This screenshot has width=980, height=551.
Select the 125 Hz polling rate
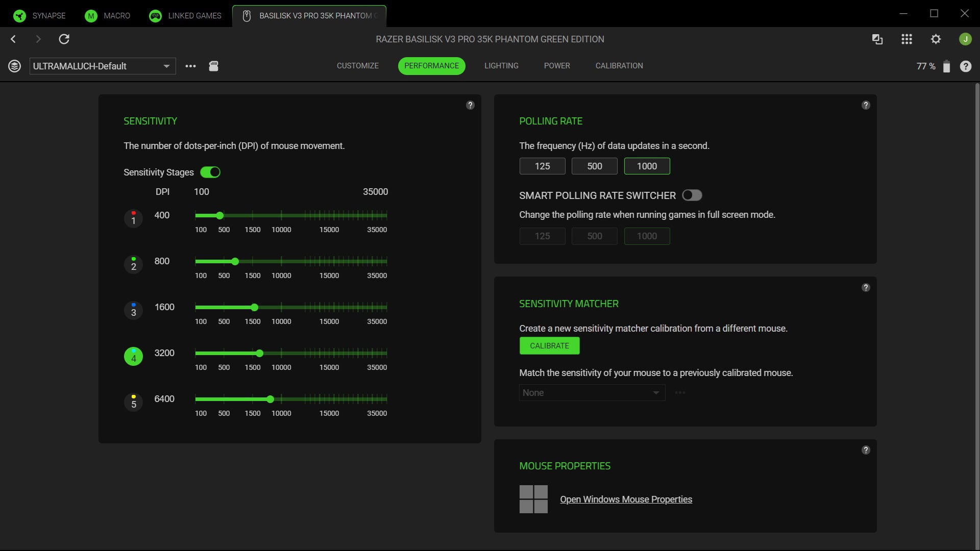pos(542,166)
